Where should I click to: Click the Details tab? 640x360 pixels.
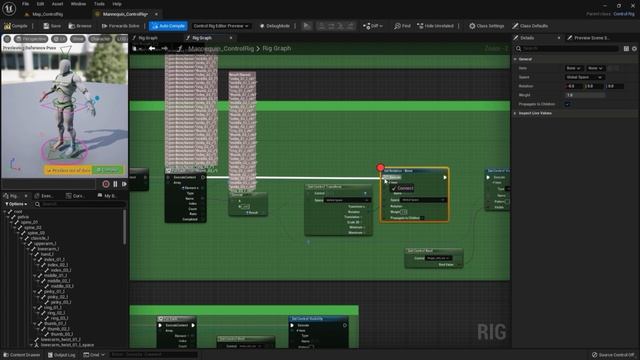(x=527, y=38)
